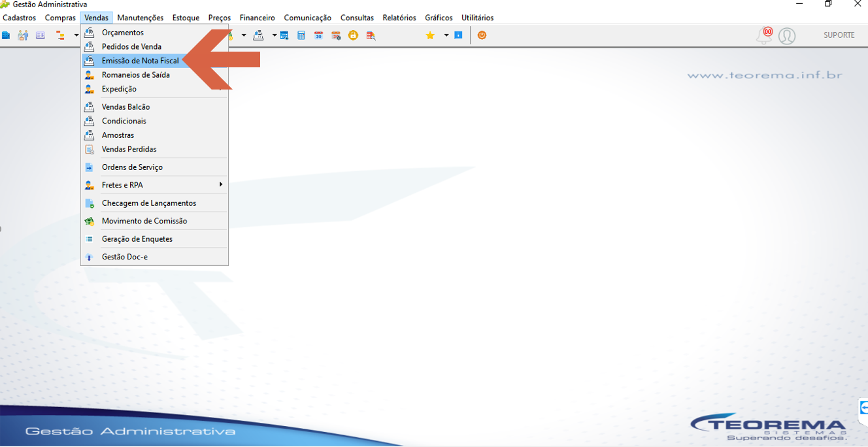
Task: Click the SUPORTE user label
Action: [839, 35]
